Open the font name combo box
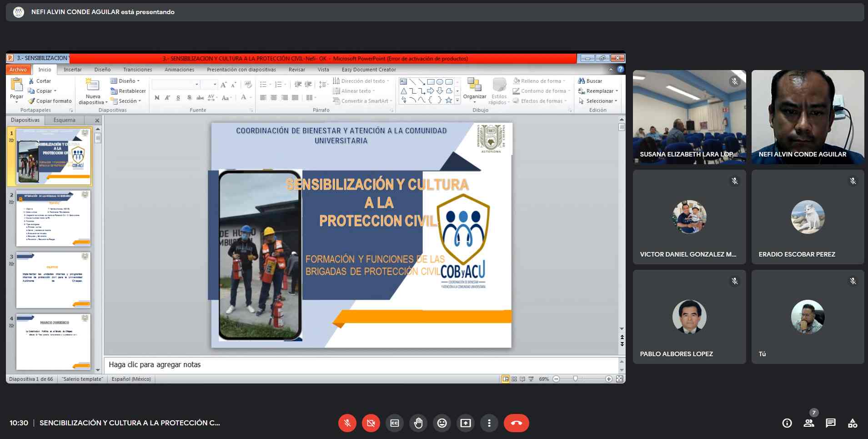Image resolution: width=868 pixels, height=439 pixels. (x=176, y=85)
